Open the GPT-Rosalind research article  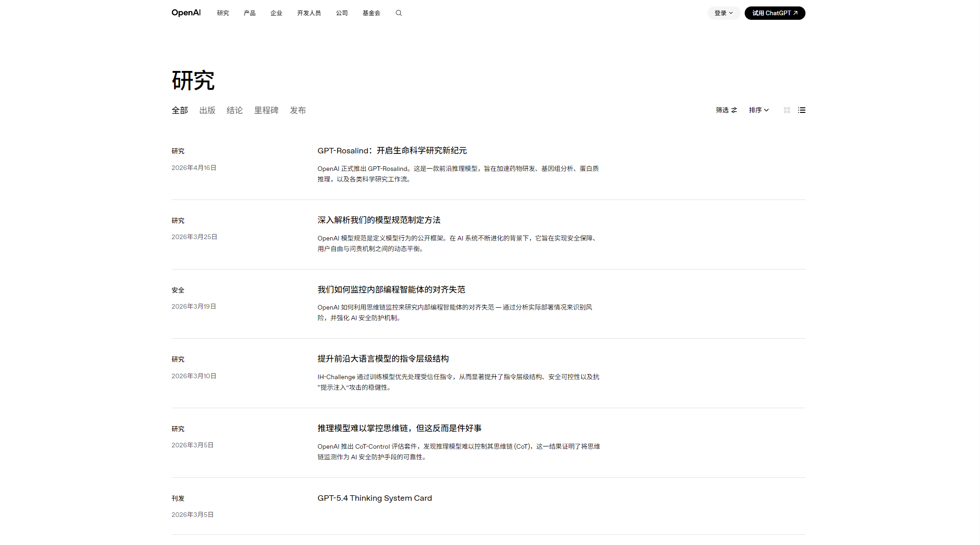[391, 151]
